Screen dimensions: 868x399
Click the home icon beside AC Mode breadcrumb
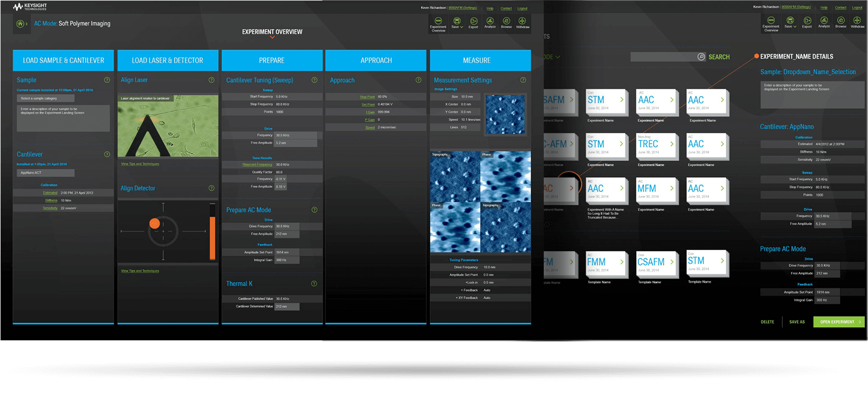tap(20, 24)
